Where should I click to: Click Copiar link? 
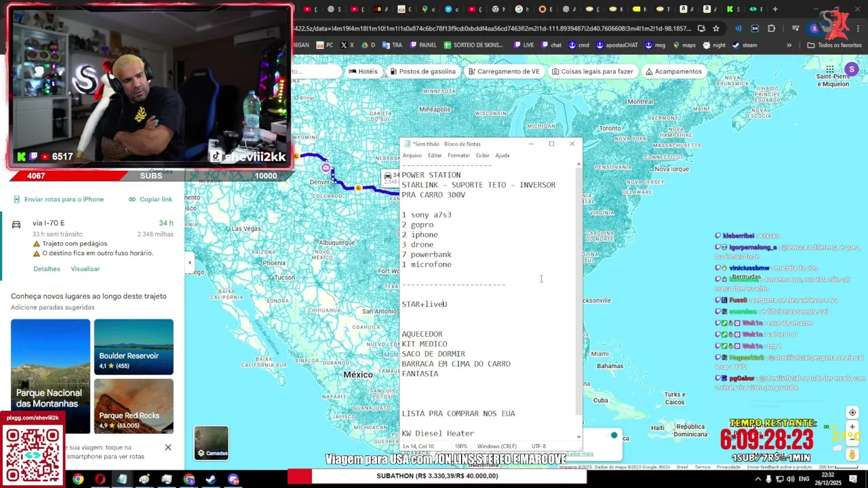(x=151, y=199)
